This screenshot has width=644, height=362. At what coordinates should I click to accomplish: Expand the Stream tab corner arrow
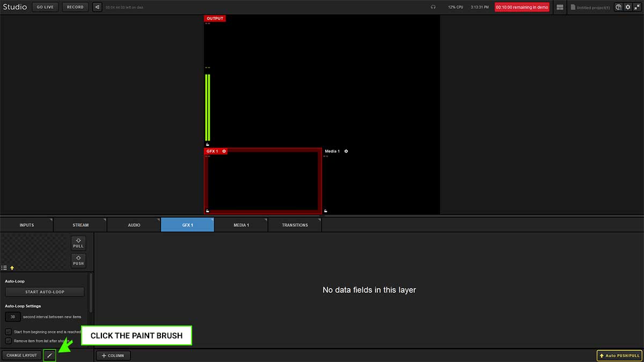105,220
